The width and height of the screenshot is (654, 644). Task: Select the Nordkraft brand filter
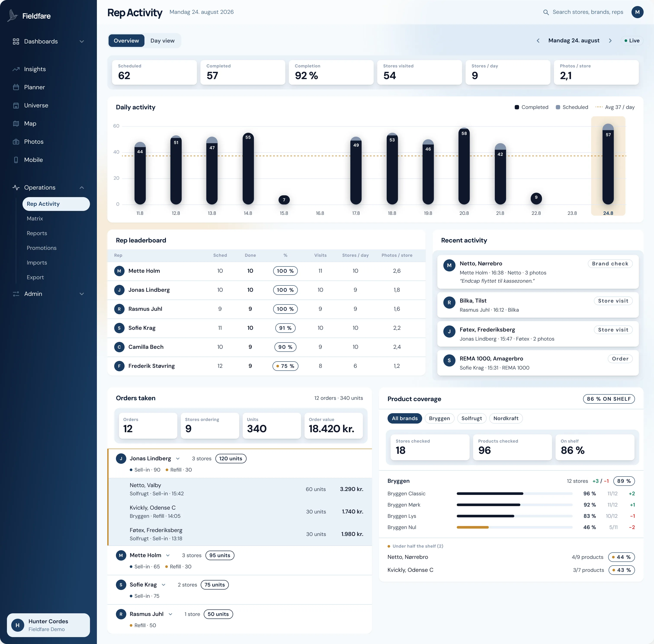point(506,418)
